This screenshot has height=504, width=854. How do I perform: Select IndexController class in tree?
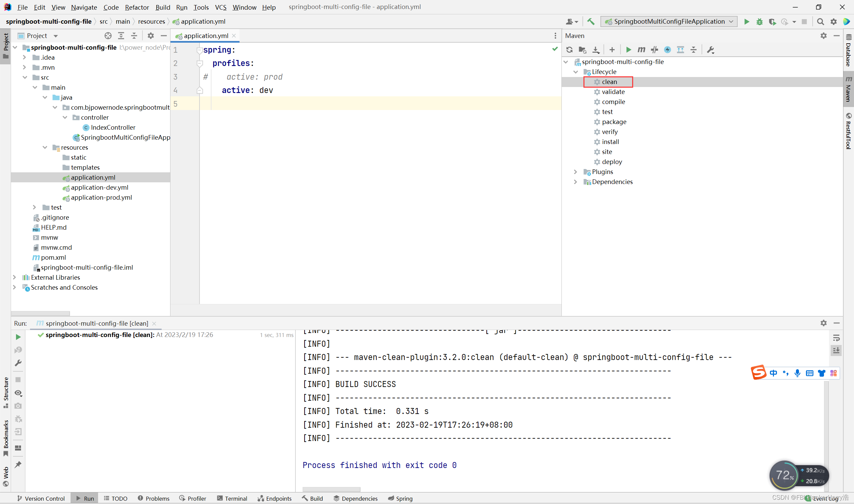coord(113,127)
